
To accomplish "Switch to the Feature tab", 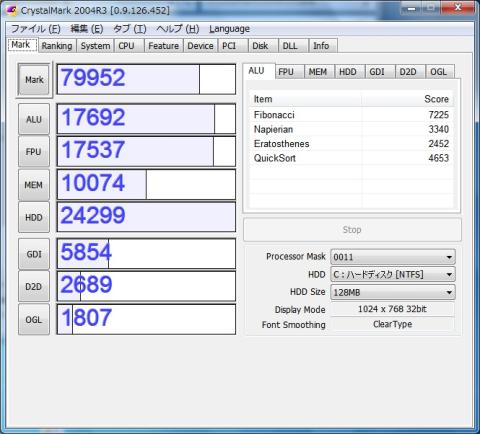I will coord(164,46).
